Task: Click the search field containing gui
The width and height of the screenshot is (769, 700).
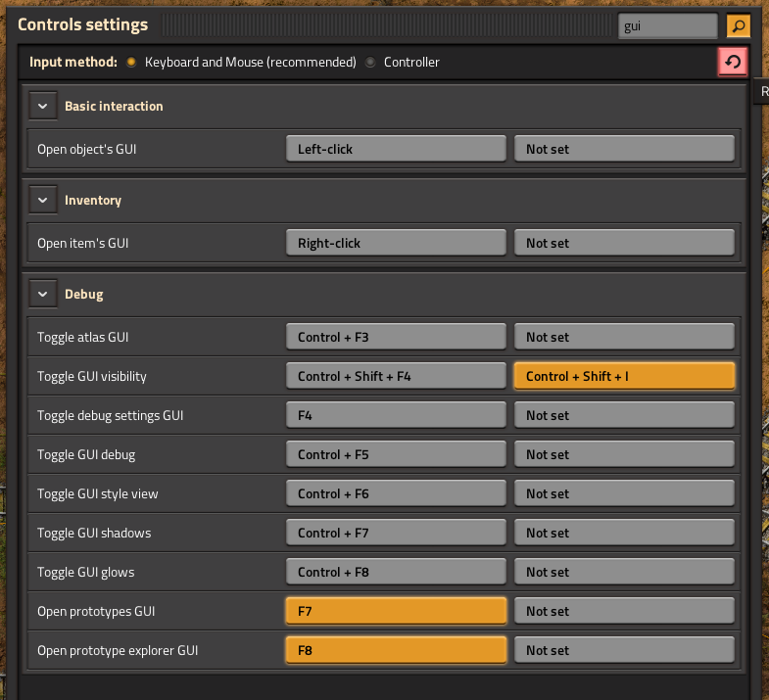Action: 668,25
